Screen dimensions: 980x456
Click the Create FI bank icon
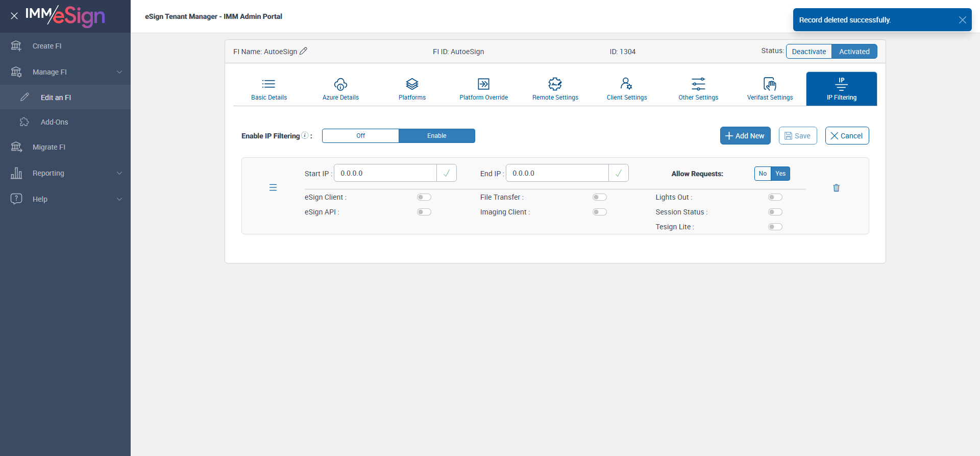[16, 46]
